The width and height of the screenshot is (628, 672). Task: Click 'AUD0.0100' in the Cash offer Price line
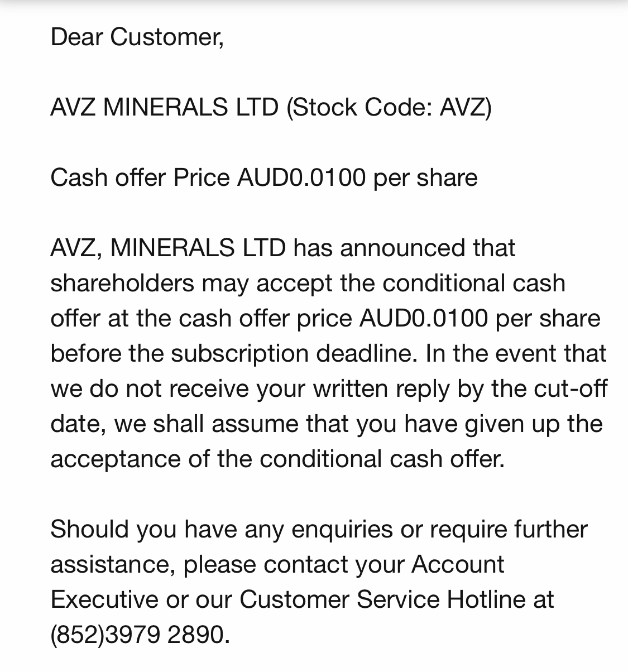point(302,178)
